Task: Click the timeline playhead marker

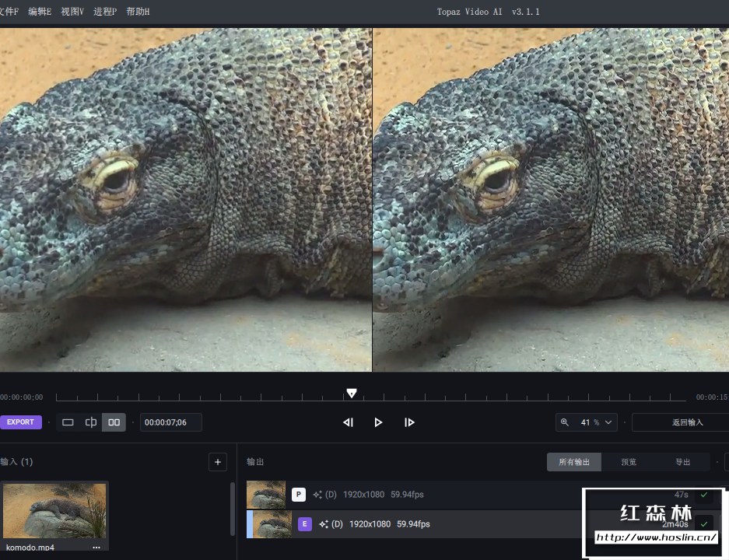Action: (352, 394)
